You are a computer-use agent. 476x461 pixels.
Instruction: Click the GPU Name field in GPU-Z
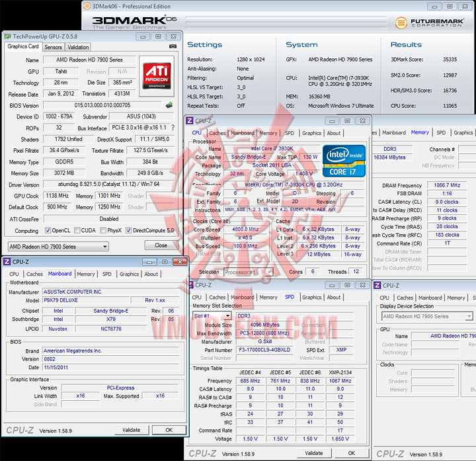click(89, 60)
